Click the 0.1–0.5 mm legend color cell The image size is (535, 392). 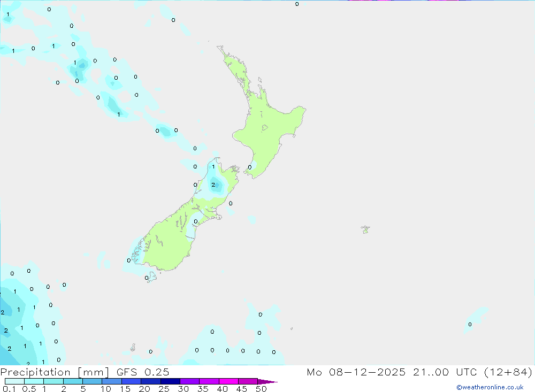point(14,381)
